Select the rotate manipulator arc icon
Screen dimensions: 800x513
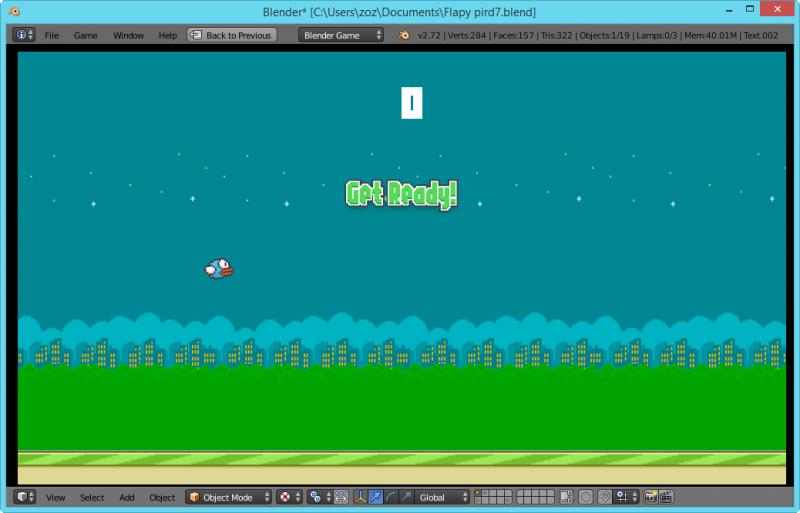click(391, 497)
